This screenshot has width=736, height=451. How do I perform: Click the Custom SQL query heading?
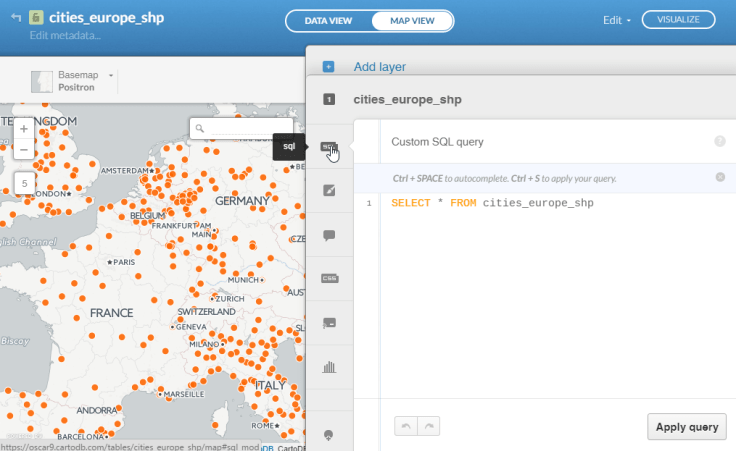pos(437,142)
